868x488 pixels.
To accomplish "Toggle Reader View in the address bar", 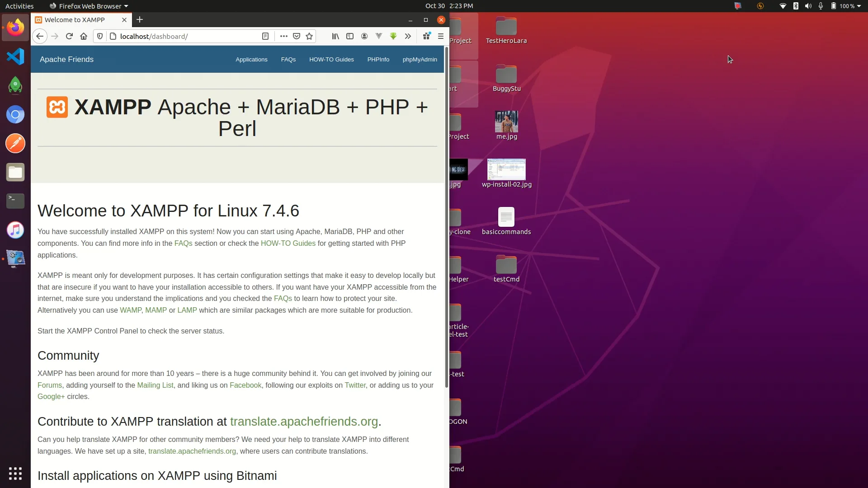I will pyautogui.click(x=265, y=36).
